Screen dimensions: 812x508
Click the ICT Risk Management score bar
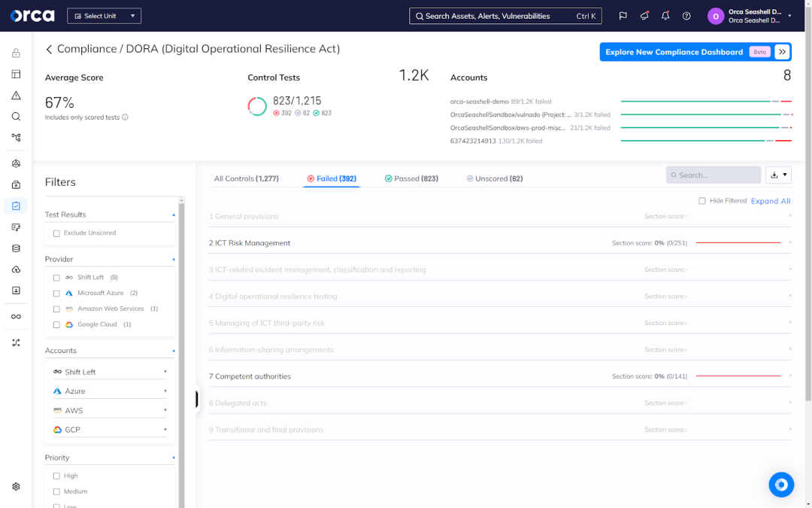coord(738,242)
